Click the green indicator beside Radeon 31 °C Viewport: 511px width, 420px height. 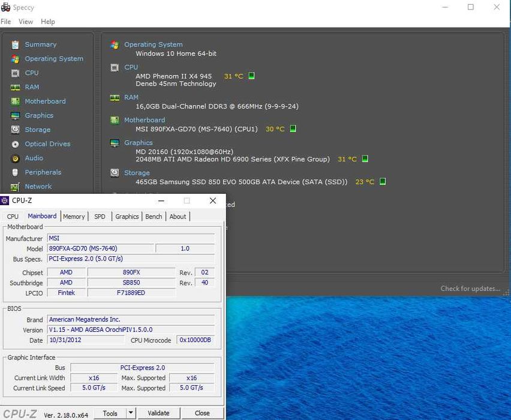(x=365, y=159)
